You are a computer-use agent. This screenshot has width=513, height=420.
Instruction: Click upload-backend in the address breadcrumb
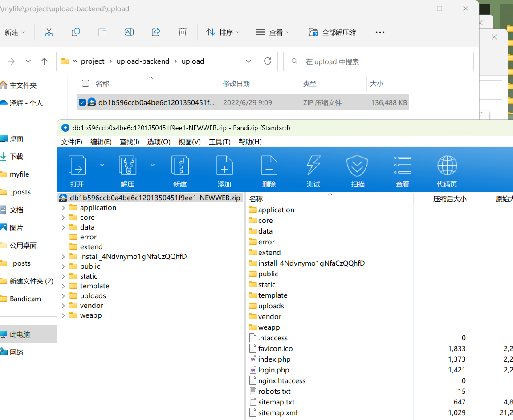tap(143, 61)
